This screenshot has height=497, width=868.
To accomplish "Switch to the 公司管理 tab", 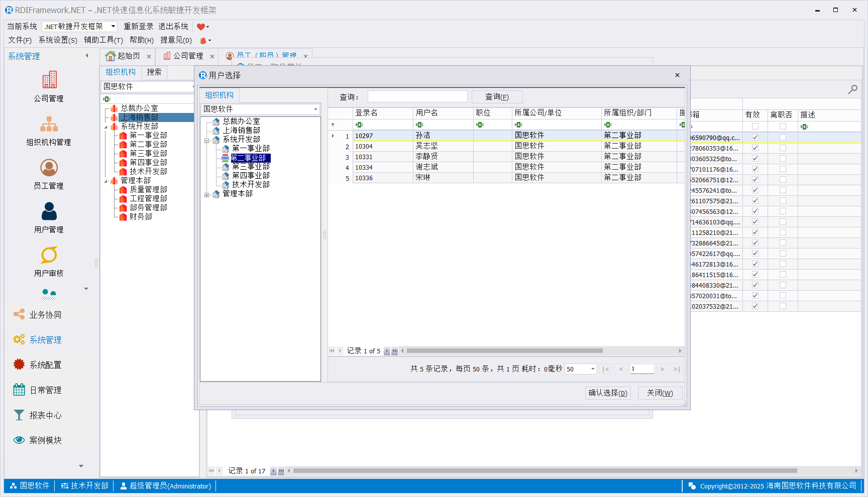I will click(x=183, y=56).
